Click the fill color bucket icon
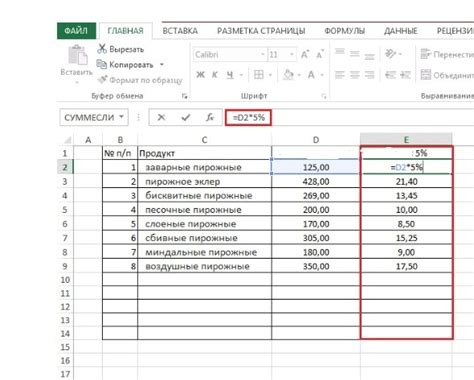The height and width of the screenshot is (380, 474). 288,75
